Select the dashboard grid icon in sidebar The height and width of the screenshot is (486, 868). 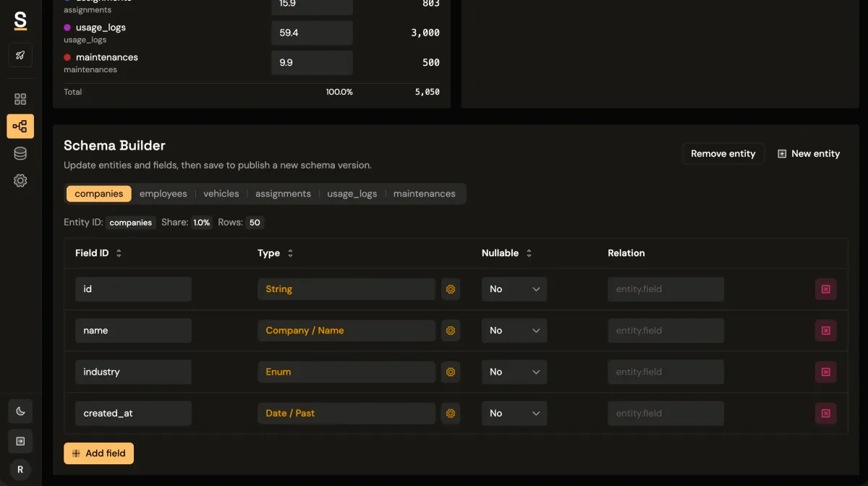tap(20, 98)
